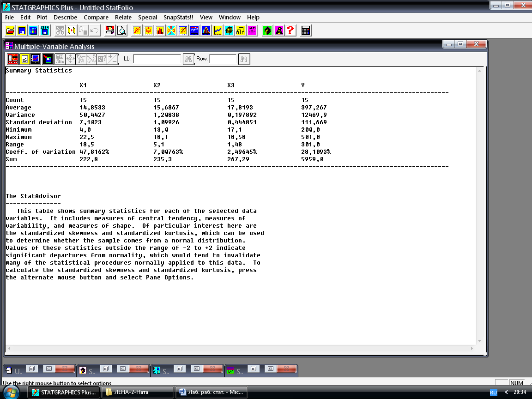Image resolution: width=532 pixels, height=399 pixels.
Task: Open data file with the grid icon
Action: (x=33, y=30)
